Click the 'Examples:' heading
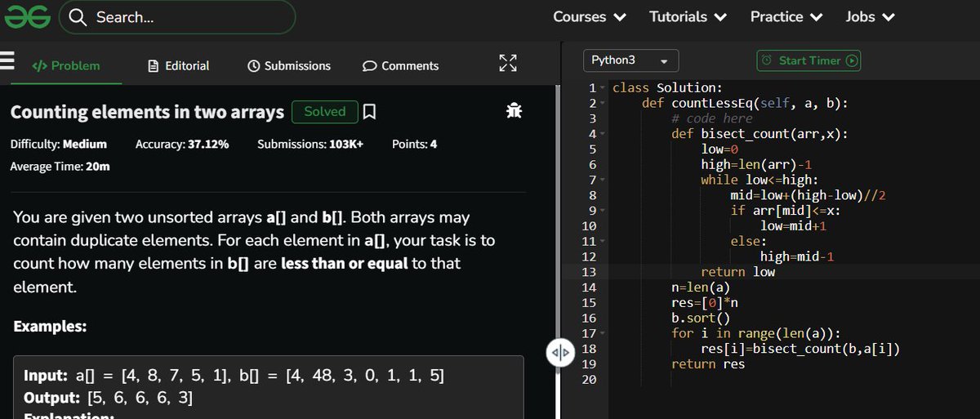 pyautogui.click(x=51, y=326)
